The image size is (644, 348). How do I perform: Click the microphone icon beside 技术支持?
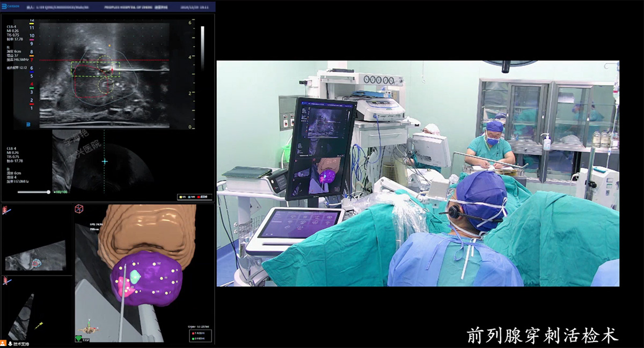click(10, 342)
